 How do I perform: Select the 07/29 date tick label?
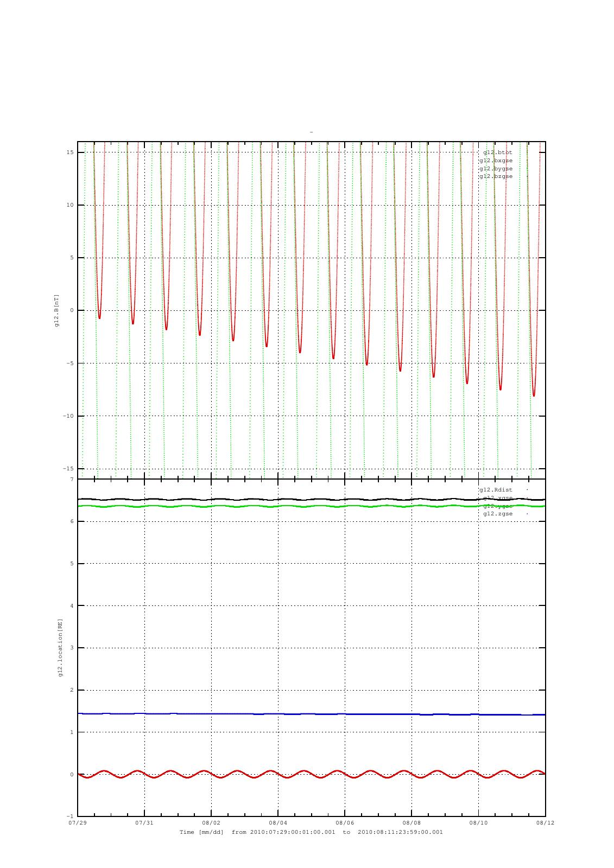(78, 822)
